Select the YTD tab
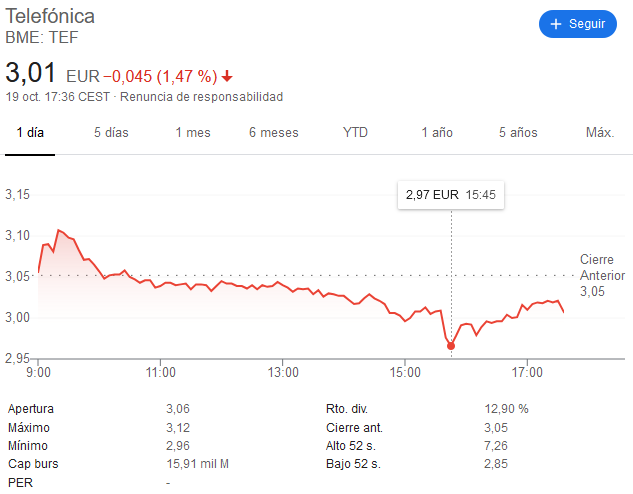Viewport: 633px width, 494px height. pyautogui.click(x=355, y=133)
